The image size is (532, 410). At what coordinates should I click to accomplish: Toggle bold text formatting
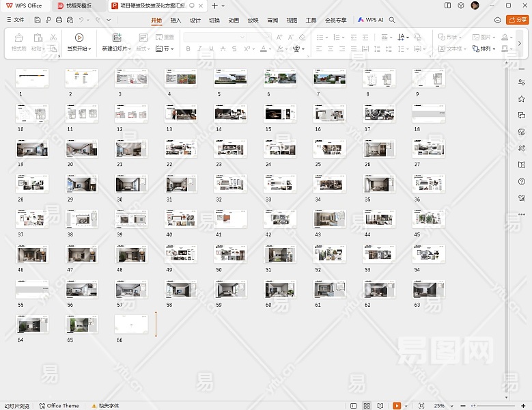pyautogui.click(x=188, y=49)
